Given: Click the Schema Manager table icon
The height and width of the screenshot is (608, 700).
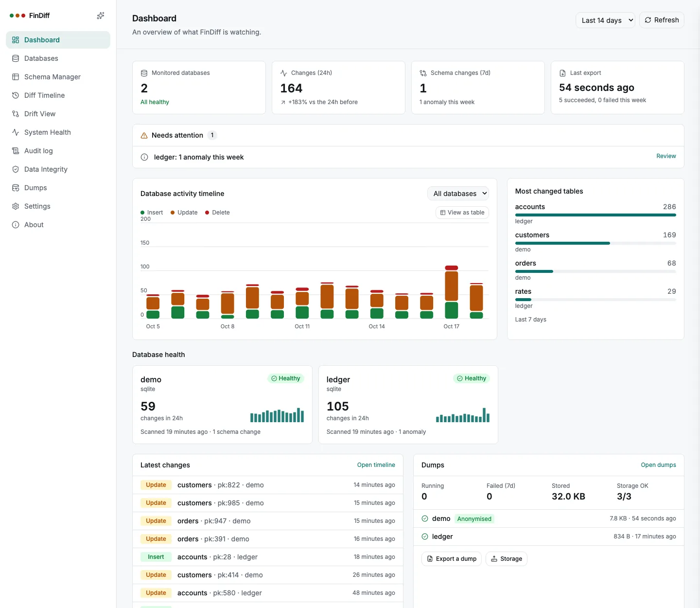Looking at the screenshot, I should [16, 77].
